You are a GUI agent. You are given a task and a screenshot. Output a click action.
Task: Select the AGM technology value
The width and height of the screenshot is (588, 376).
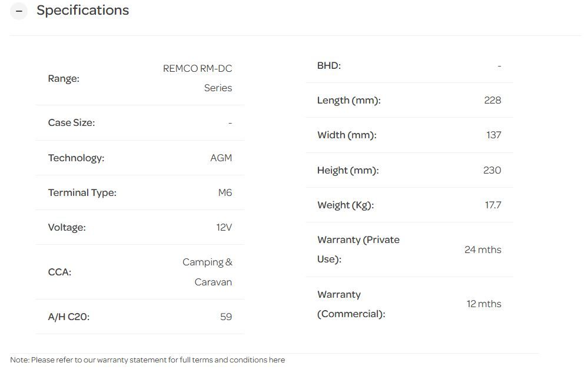(x=221, y=158)
